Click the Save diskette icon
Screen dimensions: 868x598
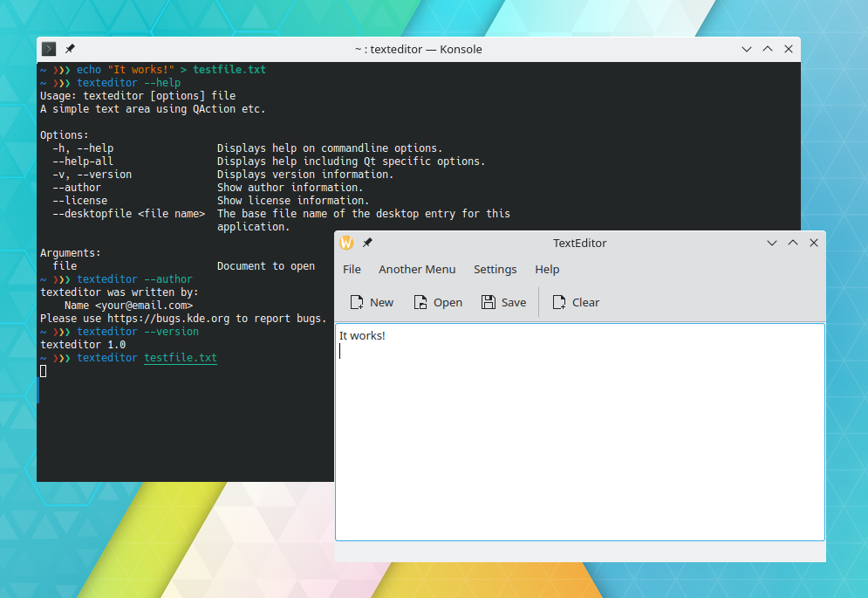pos(488,301)
